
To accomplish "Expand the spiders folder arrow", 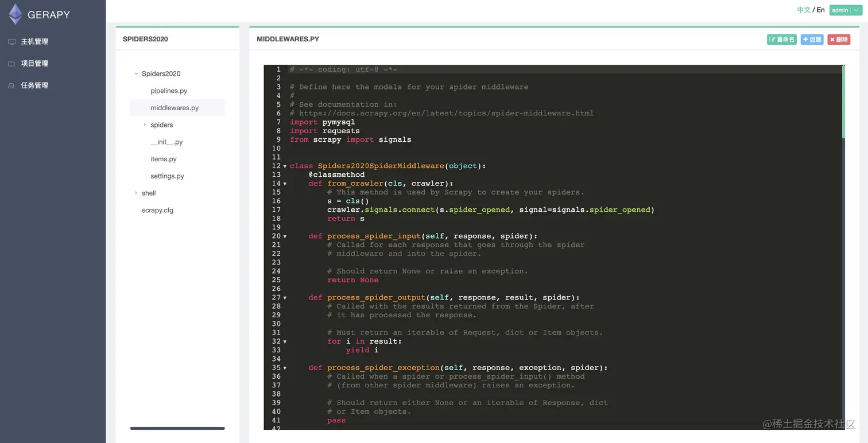I will pos(145,125).
